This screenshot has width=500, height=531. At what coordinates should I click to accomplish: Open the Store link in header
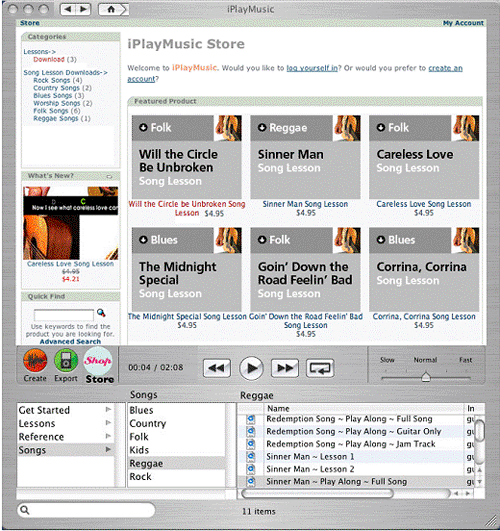pyautogui.click(x=29, y=23)
